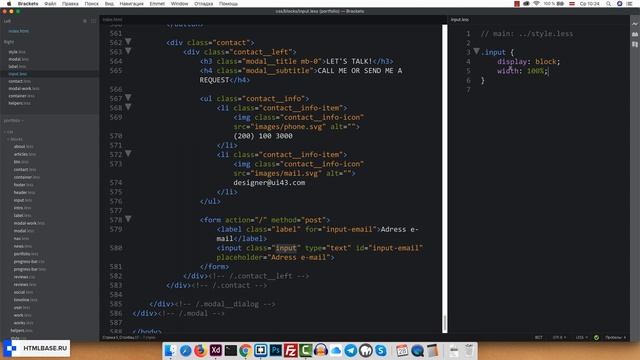
Task: Launch Telegram from the dock
Action: pyautogui.click(x=351, y=350)
